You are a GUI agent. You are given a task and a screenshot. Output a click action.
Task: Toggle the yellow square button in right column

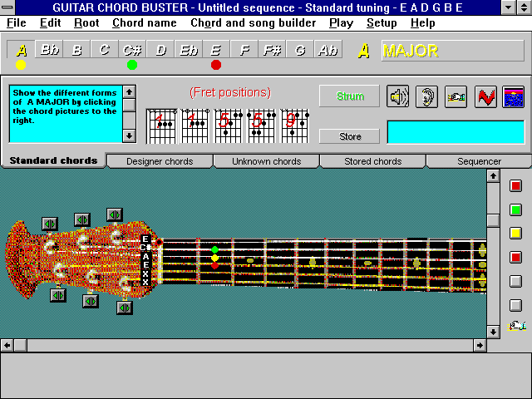[x=515, y=233]
